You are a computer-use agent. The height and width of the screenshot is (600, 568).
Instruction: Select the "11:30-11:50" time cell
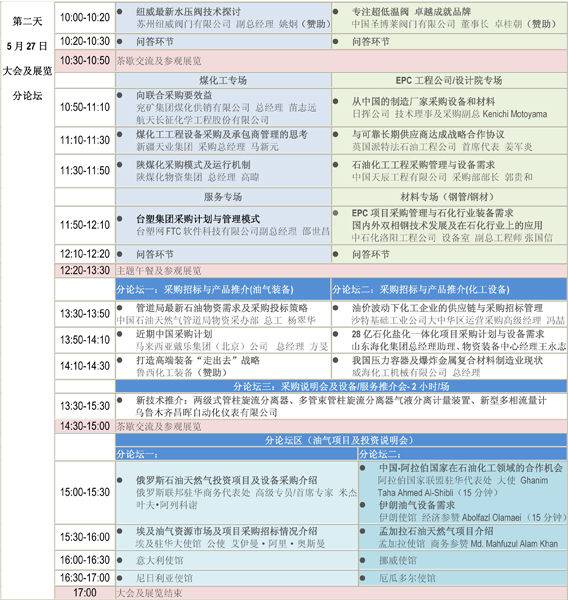85,171
